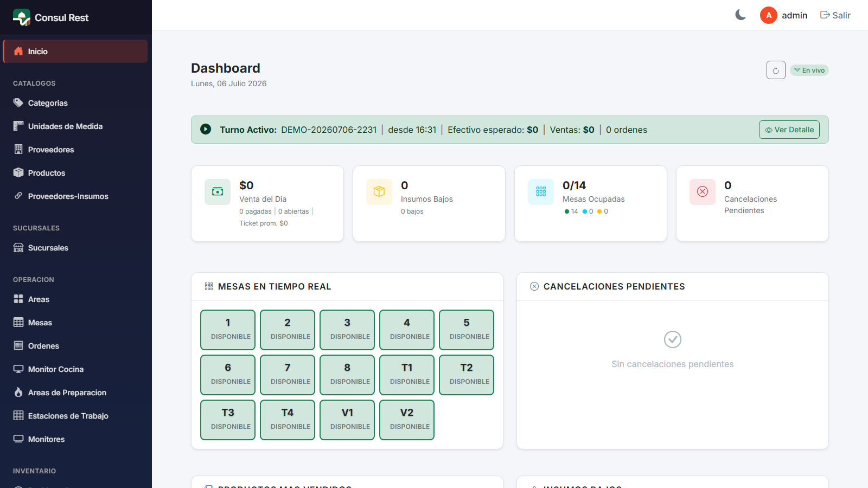Click the Areas de Preparacion flame icon
The image size is (868, 488).
tap(18, 392)
